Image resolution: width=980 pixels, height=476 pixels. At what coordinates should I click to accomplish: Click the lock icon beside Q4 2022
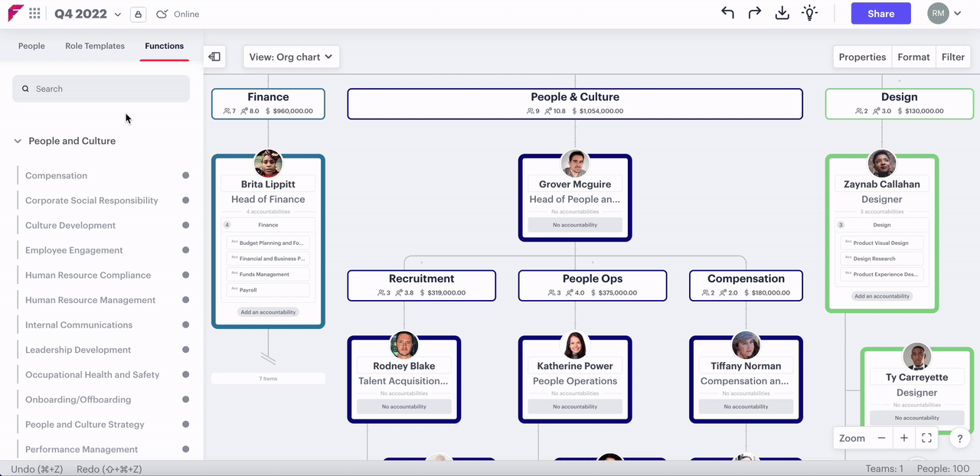coord(138,14)
